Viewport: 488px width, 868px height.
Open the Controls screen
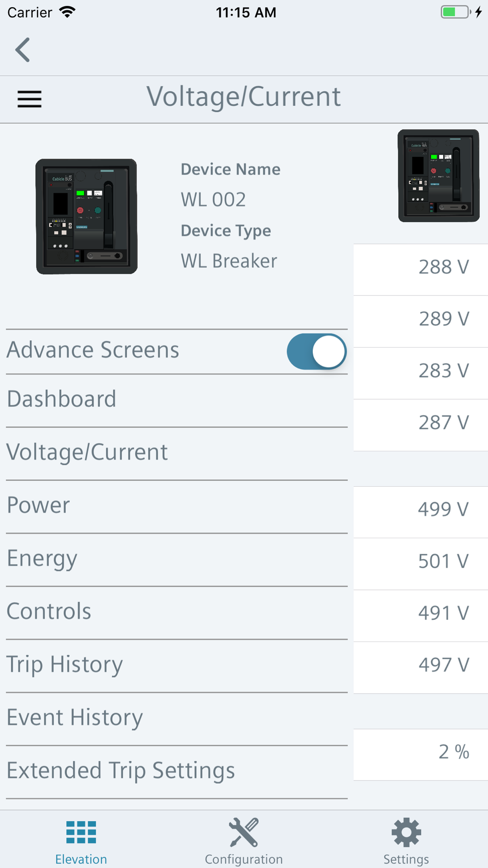click(177, 612)
